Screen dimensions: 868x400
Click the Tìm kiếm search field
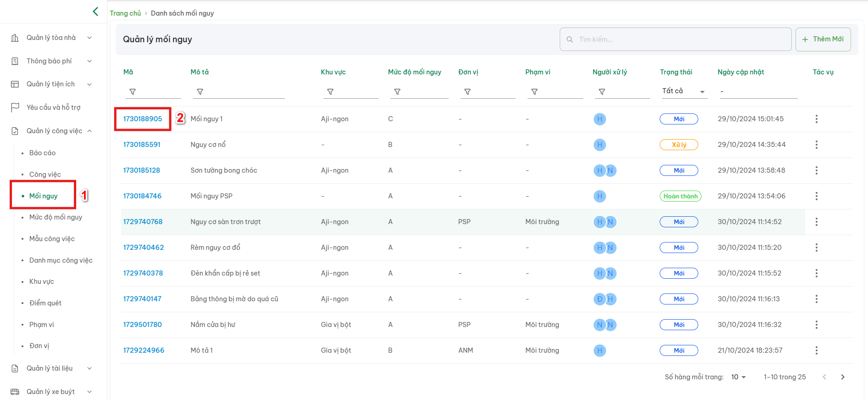point(675,39)
